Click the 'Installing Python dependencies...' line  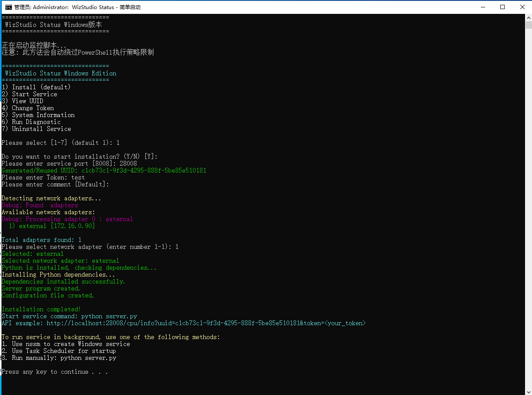click(x=59, y=274)
